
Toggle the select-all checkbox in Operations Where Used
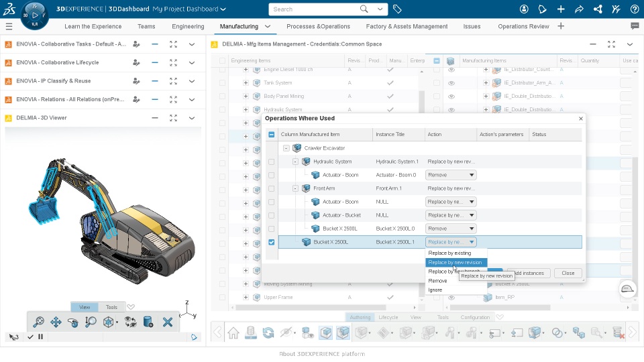[272, 135]
